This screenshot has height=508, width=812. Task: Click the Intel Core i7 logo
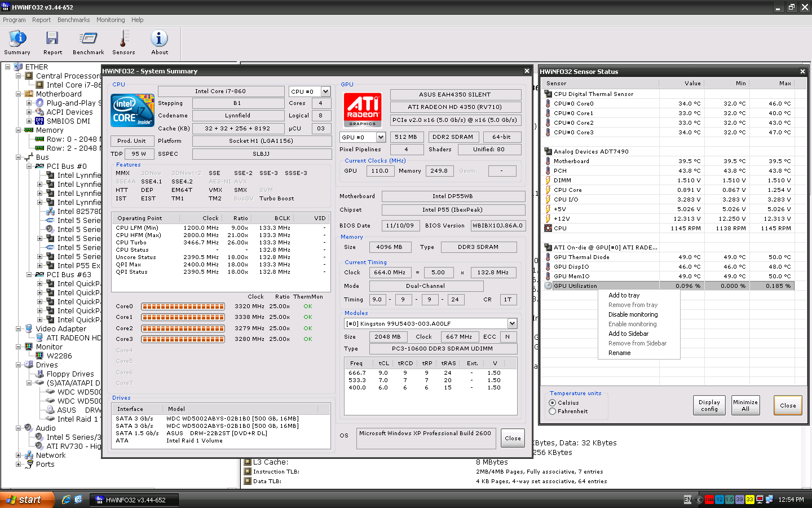(133, 111)
